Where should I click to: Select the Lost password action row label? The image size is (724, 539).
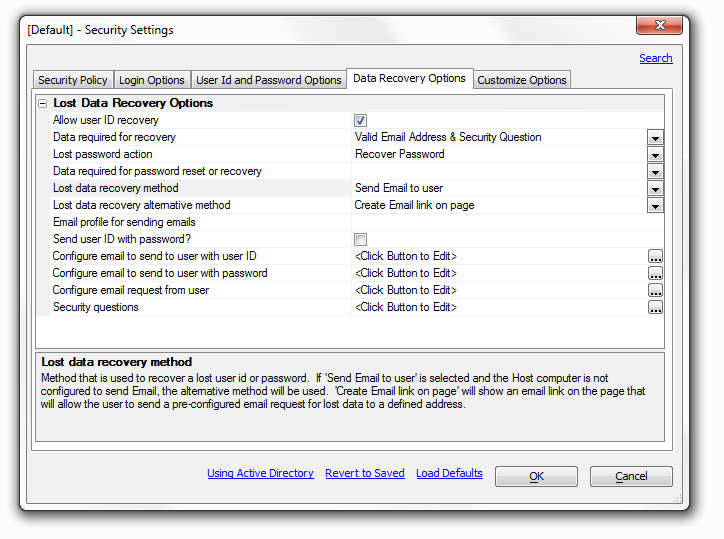pyautogui.click(x=103, y=155)
